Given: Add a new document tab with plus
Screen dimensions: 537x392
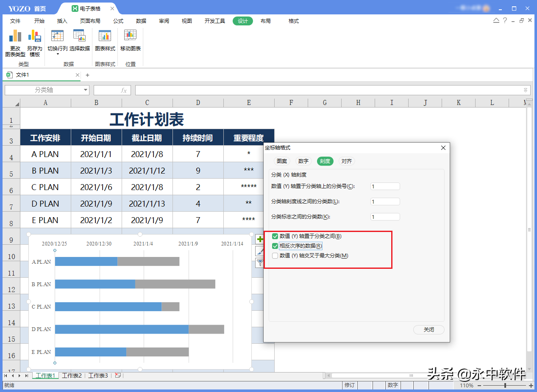Looking at the screenshot, I should pos(88,75).
